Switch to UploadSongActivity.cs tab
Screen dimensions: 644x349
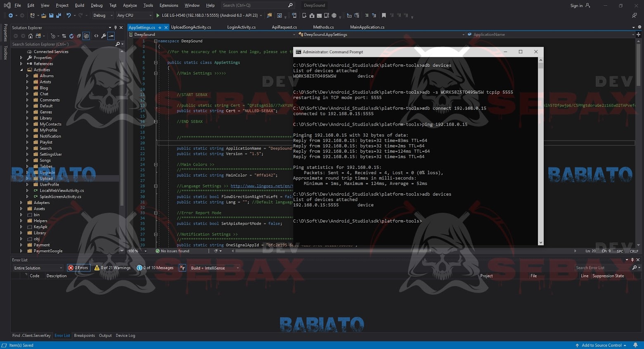(x=191, y=27)
